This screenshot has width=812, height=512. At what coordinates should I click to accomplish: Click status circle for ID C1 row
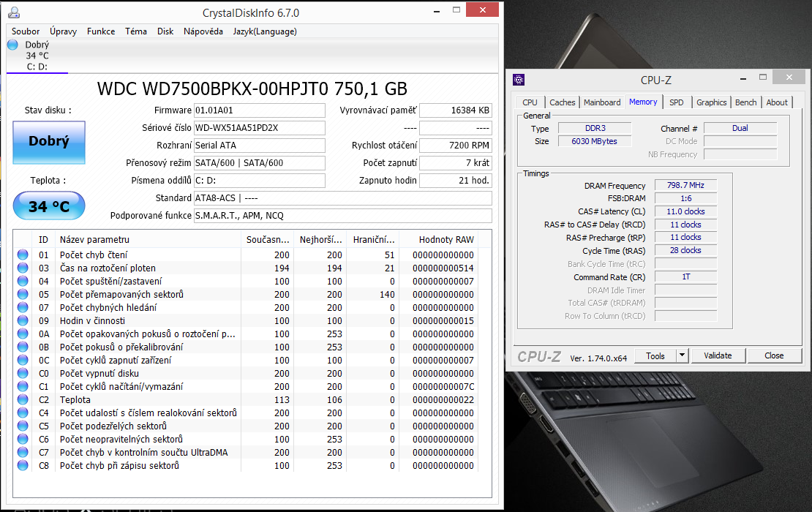click(23, 386)
